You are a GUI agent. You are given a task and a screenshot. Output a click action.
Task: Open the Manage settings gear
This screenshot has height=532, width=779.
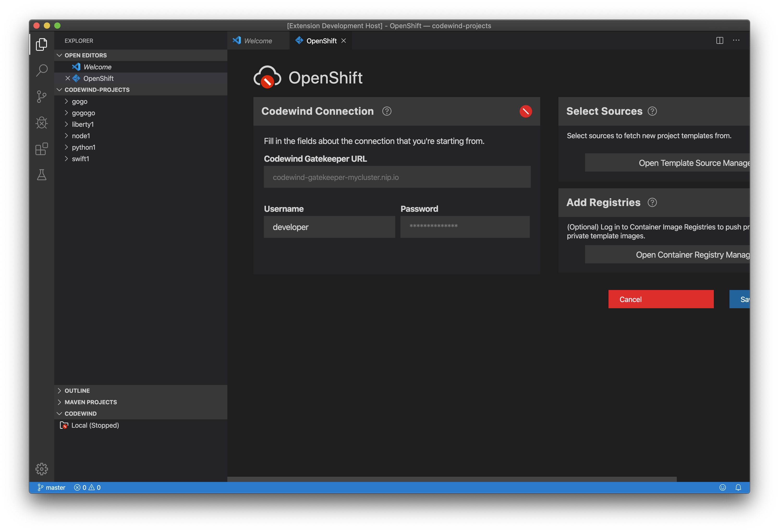(x=41, y=469)
